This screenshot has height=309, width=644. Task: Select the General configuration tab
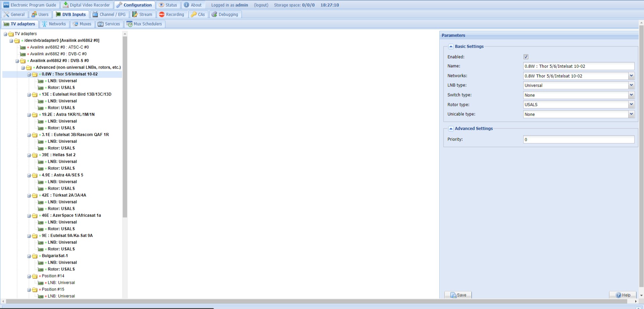pyautogui.click(x=14, y=14)
